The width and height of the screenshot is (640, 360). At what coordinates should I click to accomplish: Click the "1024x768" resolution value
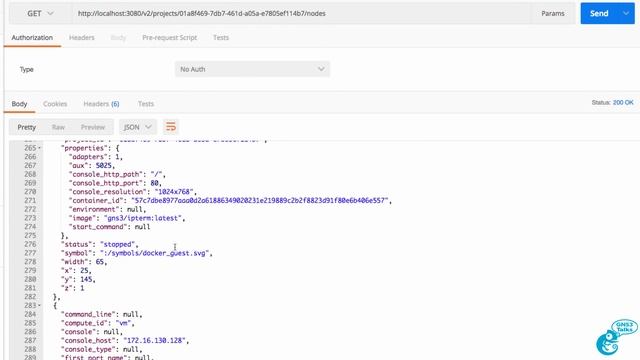[174, 192]
